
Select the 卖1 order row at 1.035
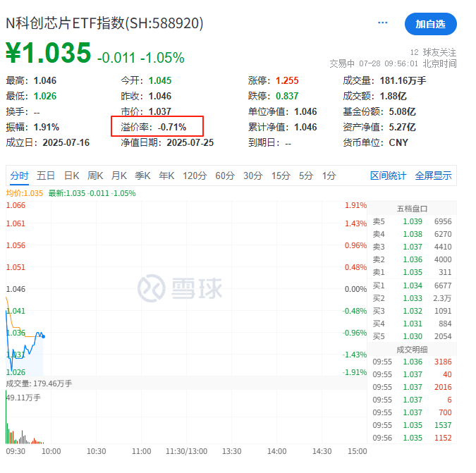click(412, 273)
